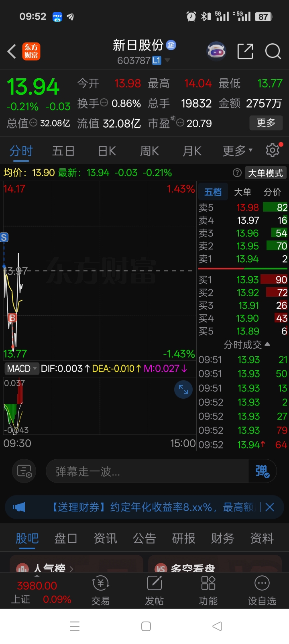
Task: Tap the 弹 barrage toggle
Action: 263,471
